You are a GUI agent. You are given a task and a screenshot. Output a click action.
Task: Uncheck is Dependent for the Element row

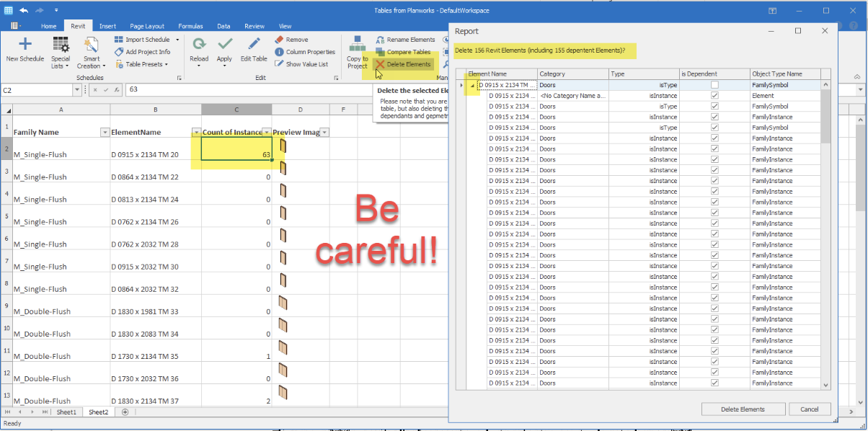click(714, 95)
